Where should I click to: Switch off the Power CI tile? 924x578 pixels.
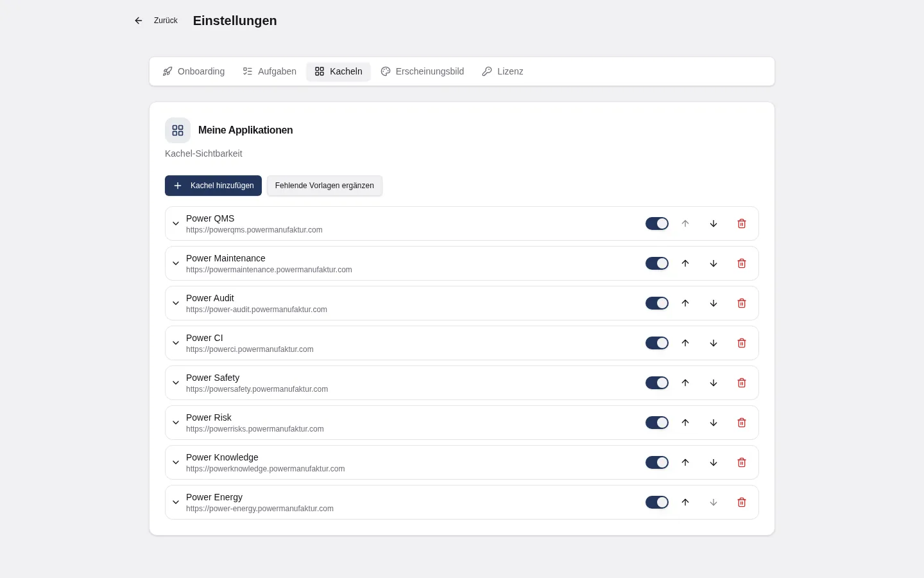click(657, 343)
